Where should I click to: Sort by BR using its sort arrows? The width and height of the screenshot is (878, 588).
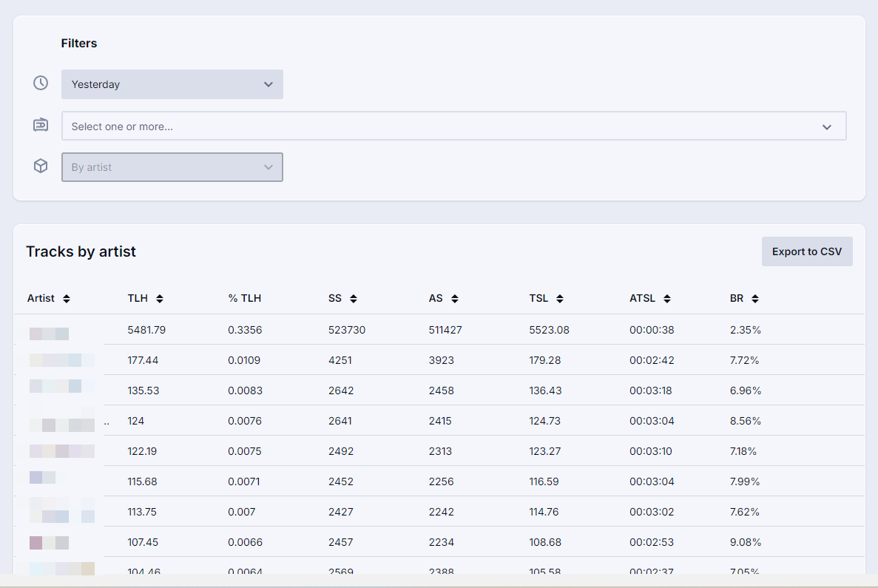755,299
